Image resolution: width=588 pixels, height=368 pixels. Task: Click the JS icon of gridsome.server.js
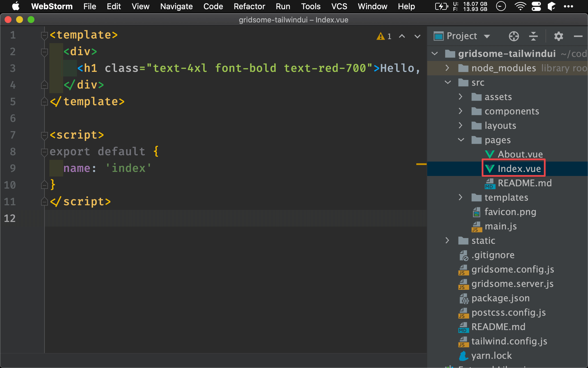tap(463, 284)
